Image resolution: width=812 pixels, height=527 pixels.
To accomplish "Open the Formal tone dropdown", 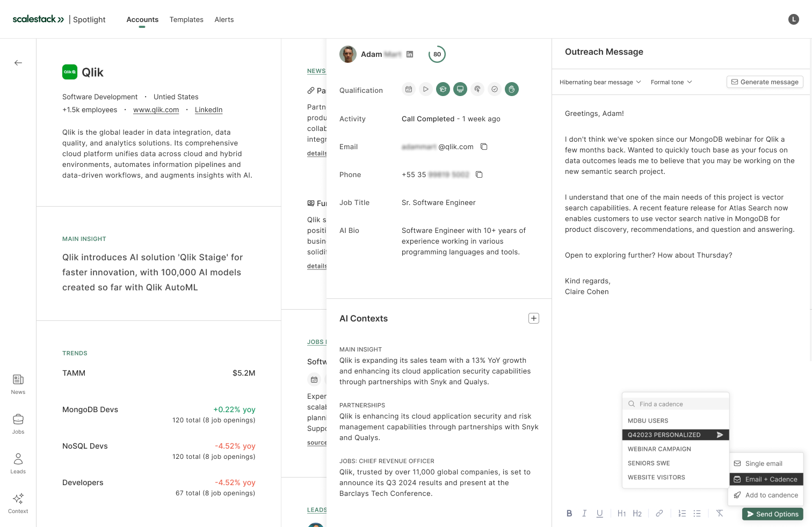I will pos(671,82).
